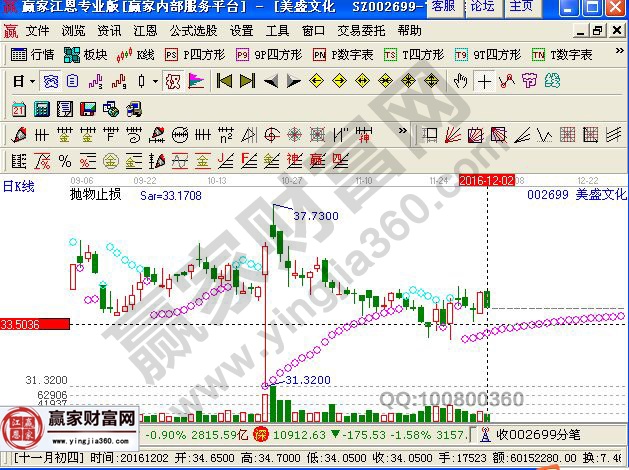
Task: Click the 论坛 forum button
Action: [483, 7]
